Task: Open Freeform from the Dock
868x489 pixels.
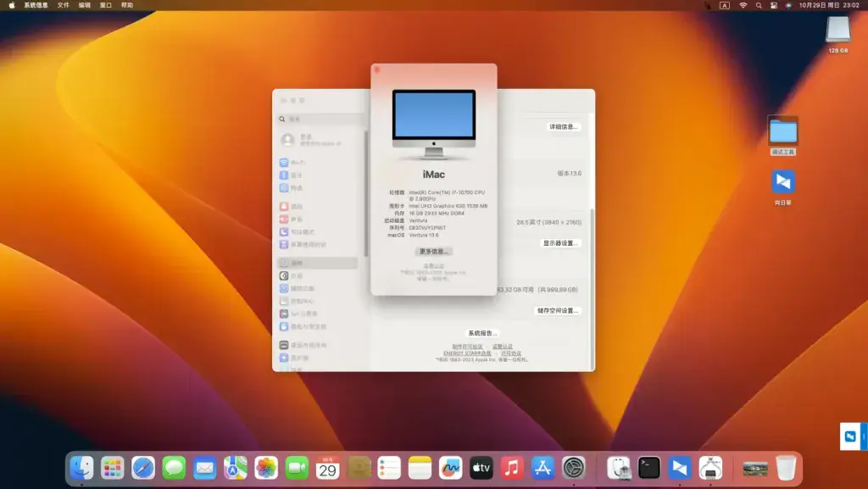Action: [x=451, y=468]
